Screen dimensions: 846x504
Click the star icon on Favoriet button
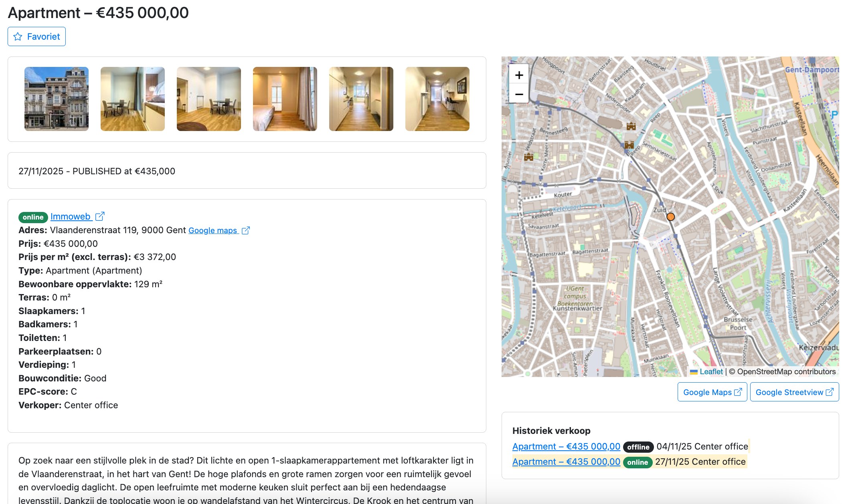coord(18,36)
